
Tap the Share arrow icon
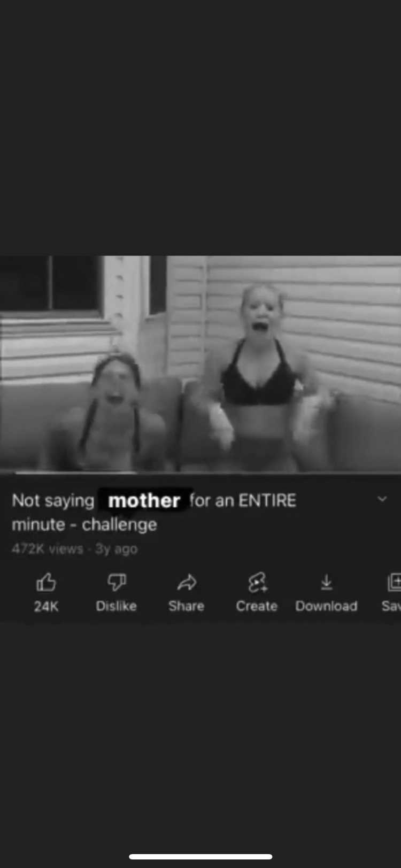(x=187, y=582)
